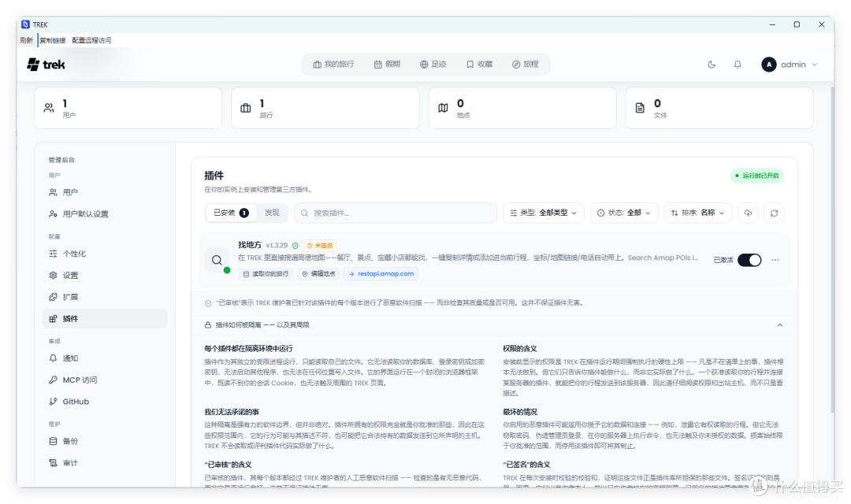
Task: Click the refresh plugins icon
Action: 774,213
